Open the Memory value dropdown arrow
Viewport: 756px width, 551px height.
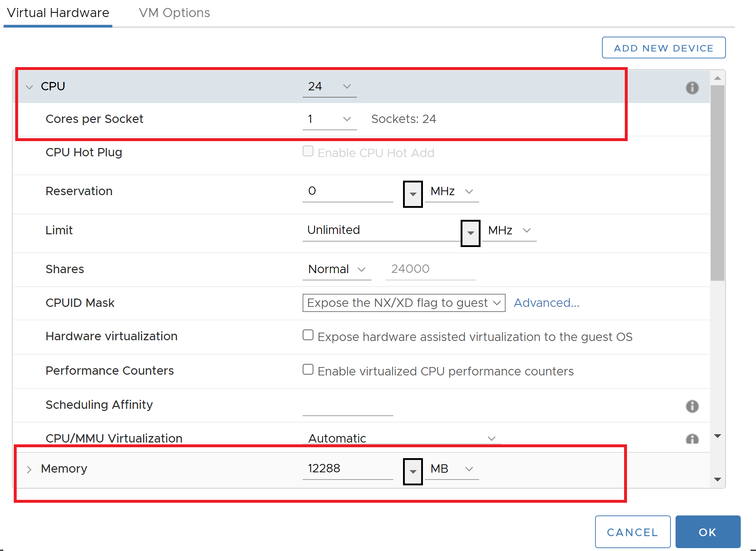[413, 471]
